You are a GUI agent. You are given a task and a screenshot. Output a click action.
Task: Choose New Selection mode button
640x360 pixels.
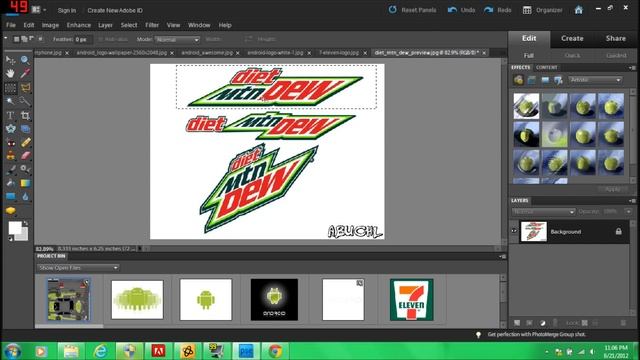pos(16,39)
